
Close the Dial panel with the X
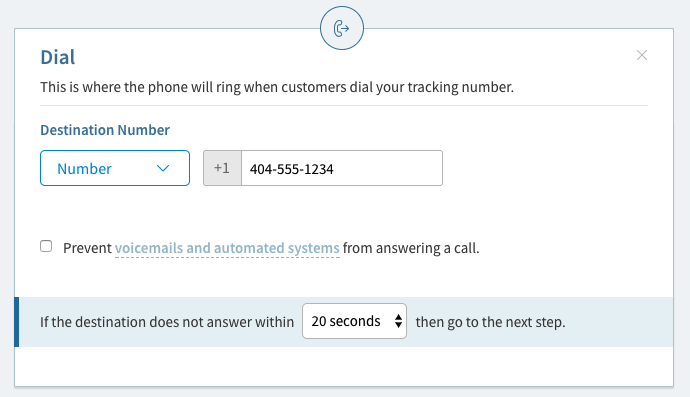[642, 55]
